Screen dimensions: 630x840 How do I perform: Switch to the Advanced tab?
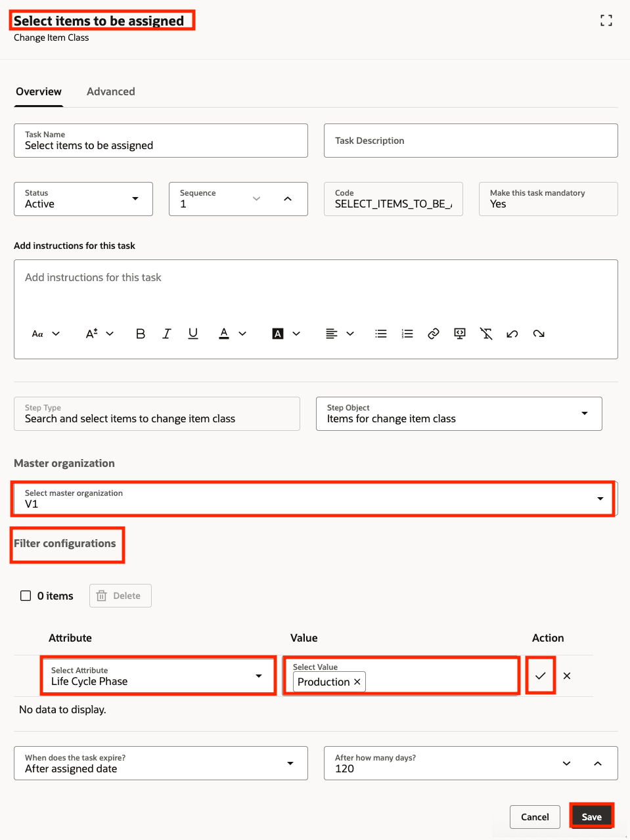coord(110,91)
